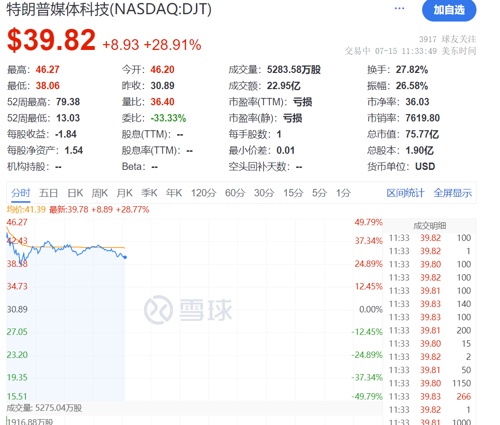
Task: Switch to the 5分 interval tab
Action: (x=319, y=193)
